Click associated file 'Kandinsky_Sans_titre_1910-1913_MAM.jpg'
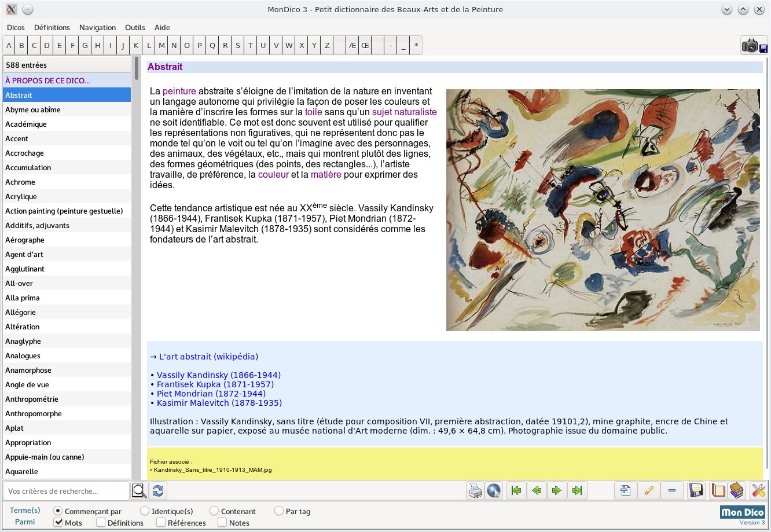This screenshot has width=771, height=532. point(212,470)
